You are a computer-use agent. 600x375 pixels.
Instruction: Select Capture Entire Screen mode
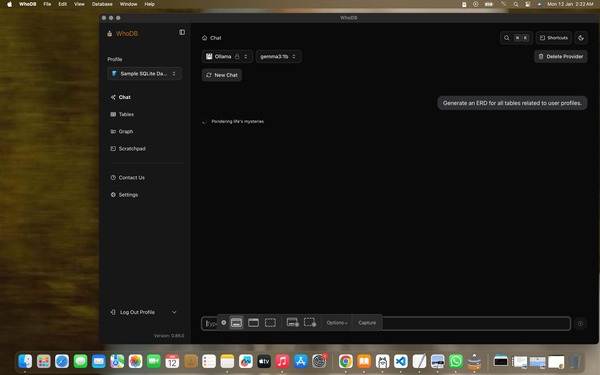pos(236,323)
